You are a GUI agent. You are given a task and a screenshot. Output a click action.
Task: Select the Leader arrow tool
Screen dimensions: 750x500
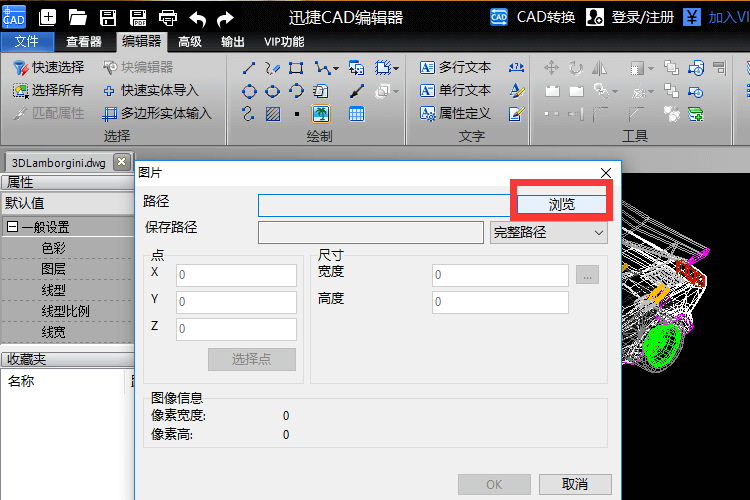pos(357,91)
